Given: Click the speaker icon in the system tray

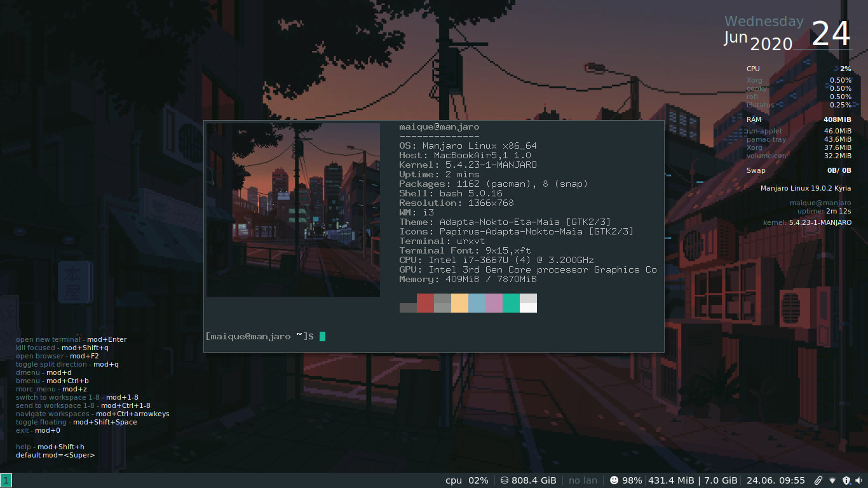Looking at the screenshot, I should pos(858,480).
